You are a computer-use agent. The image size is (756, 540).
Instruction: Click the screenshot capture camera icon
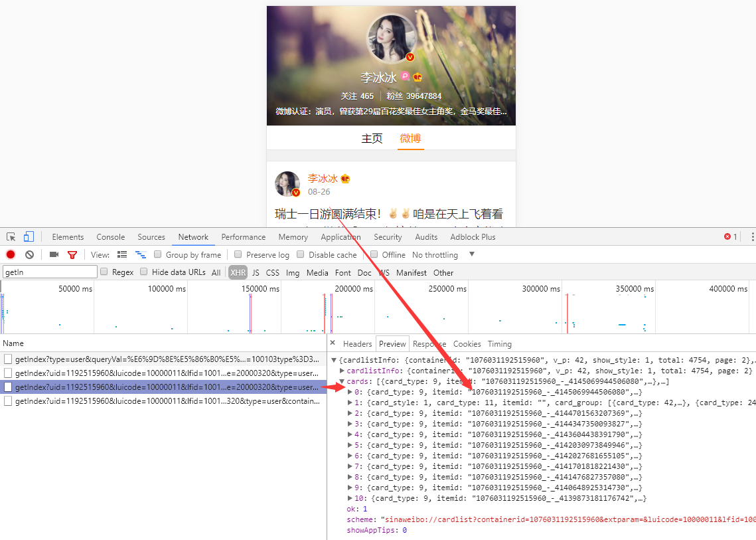point(54,254)
